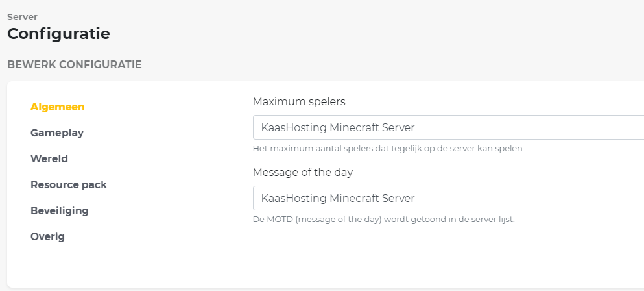Focus the Maximum spelers input field

click(447, 127)
